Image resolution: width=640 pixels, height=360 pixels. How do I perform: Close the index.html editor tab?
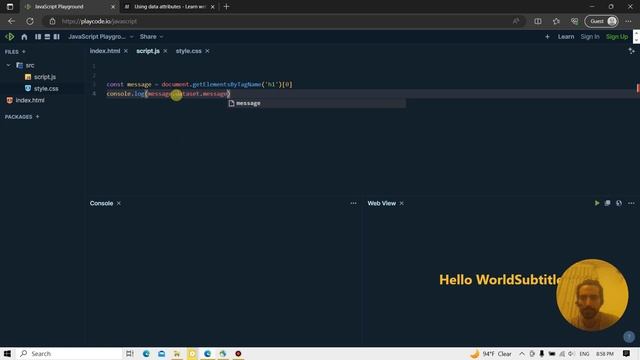tap(126, 51)
